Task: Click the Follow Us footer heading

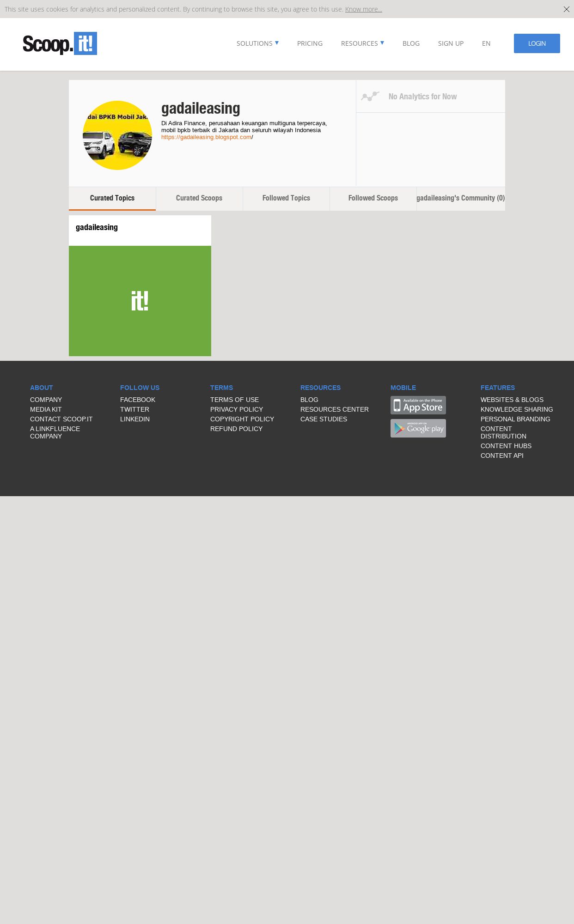Action: click(x=140, y=388)
